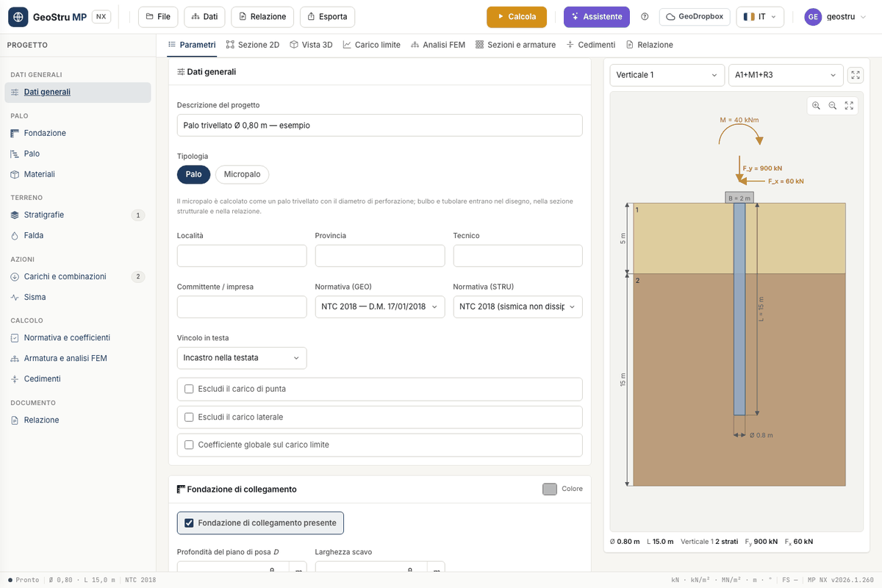The width and height of the screenshot is (882, 588).
Task: Open the Verticale 1 selector
Action: [667, 75]
